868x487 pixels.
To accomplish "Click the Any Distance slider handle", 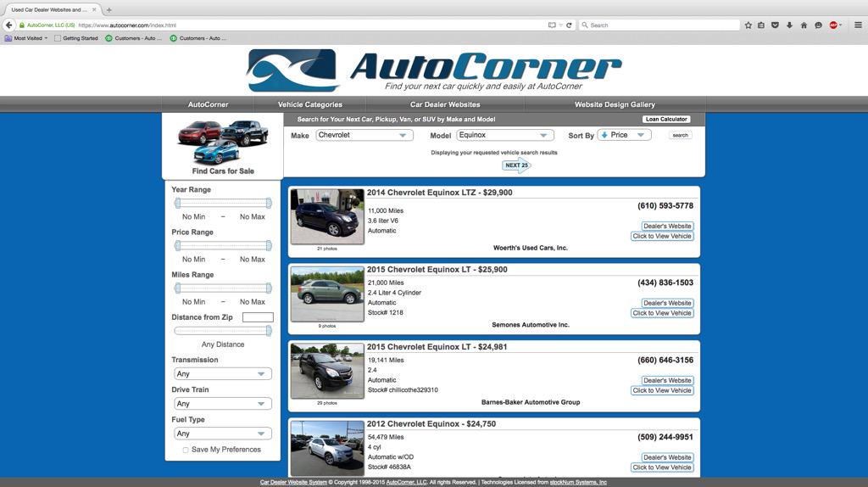I will coord(269,331).
